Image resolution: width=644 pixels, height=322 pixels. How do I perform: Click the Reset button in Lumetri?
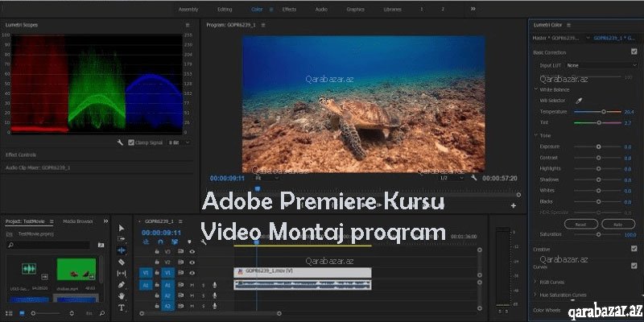(x=580, y=225)
